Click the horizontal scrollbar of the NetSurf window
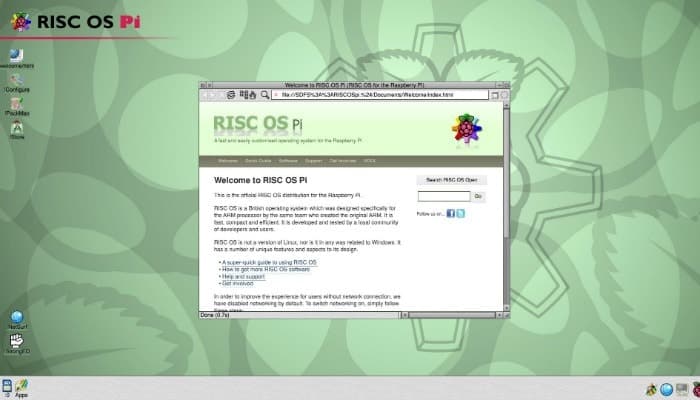The width and height of the screenshot is (700, 400). (452, 315)
